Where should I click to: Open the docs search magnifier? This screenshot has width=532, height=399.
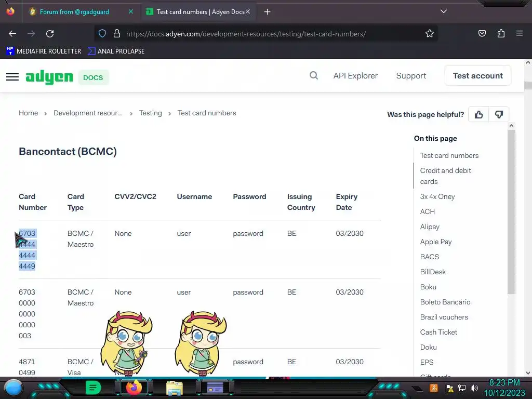pyautogui.click(x=314, y=75)
